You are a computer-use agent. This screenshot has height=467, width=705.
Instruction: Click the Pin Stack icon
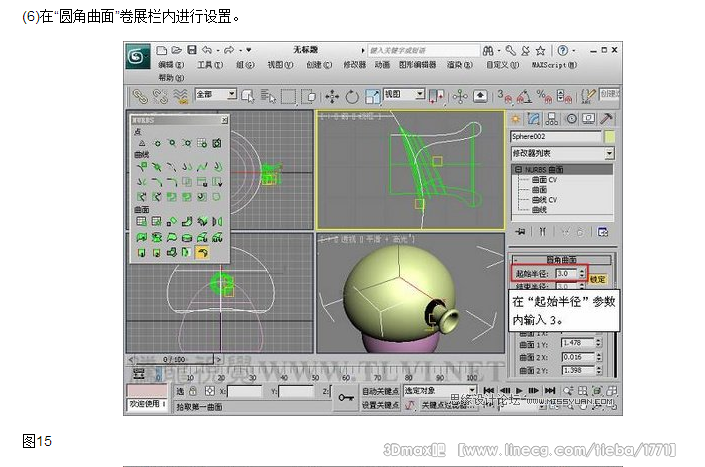click(x=521, y=232)
